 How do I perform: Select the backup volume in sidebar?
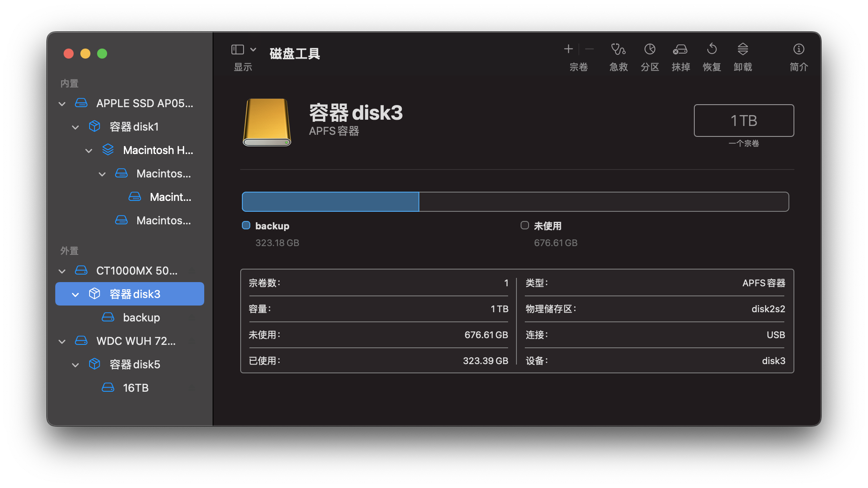click(x=141, y=318)
